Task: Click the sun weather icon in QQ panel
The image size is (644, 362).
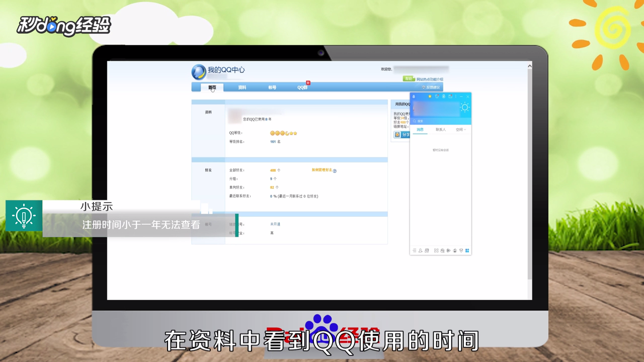Action: [x=465, y=107]
